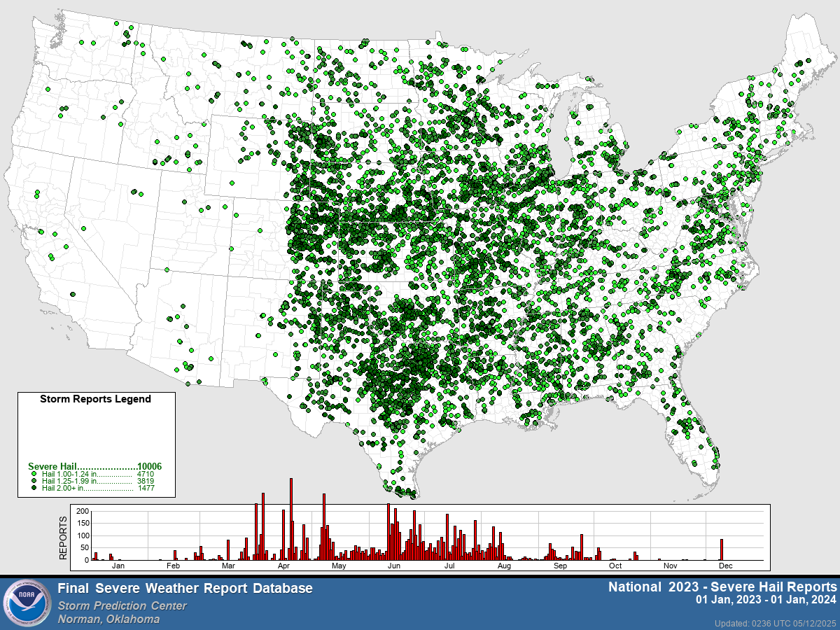Viewport: 840px width, 630px height.
Task: Click the "Hail 1.00-1.24 in." legend label
Action: point(70,474)
